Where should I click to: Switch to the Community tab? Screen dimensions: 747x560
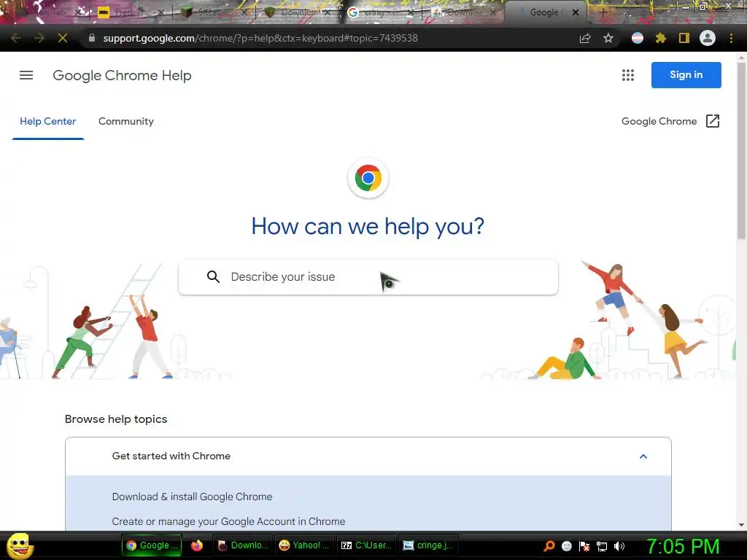125,122
